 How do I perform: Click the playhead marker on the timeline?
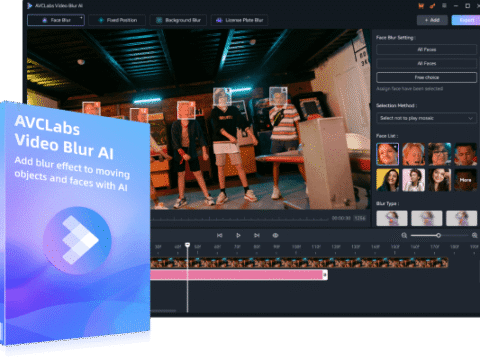pos(187,245)
